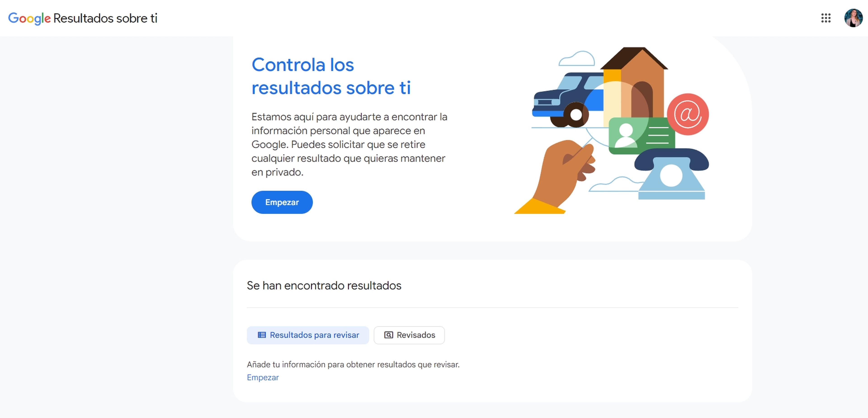868x418 pixels.
Task: Click the green contact card in the illustration
Action: coord(642,136)
